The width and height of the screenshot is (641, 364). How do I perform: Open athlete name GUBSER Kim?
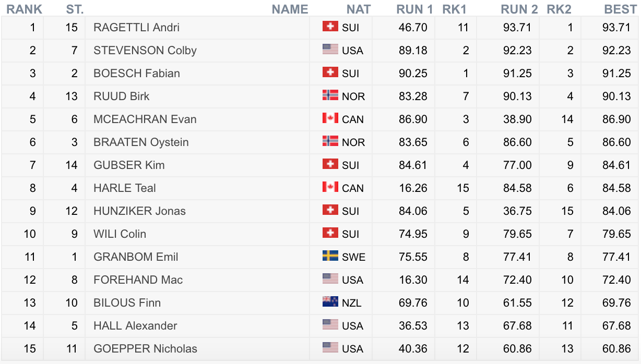tap(129, 165)
